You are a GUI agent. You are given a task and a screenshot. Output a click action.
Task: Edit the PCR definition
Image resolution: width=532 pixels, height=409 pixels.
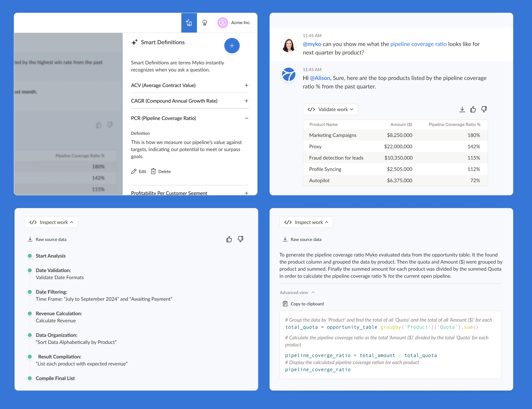(x=139, y=171)
